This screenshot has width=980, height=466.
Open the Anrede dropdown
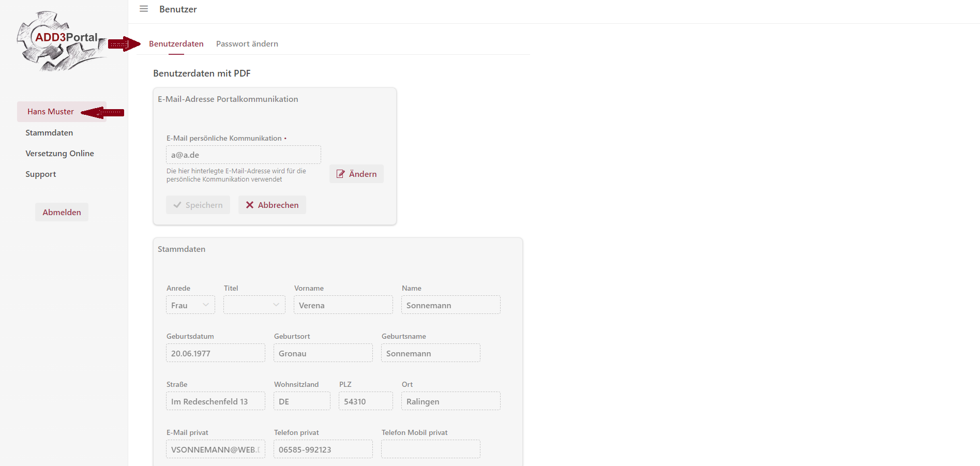[190, 305]
